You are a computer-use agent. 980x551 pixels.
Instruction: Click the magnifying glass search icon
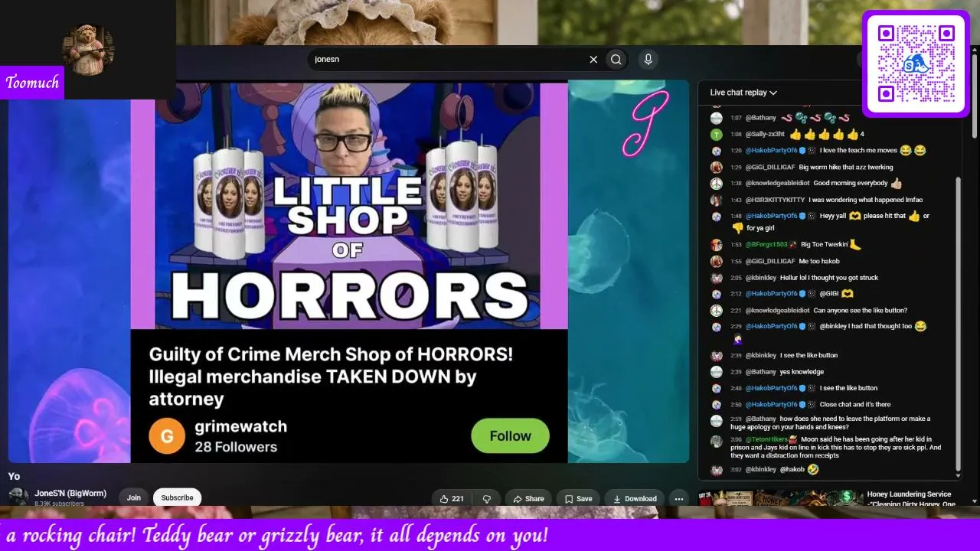616,60
